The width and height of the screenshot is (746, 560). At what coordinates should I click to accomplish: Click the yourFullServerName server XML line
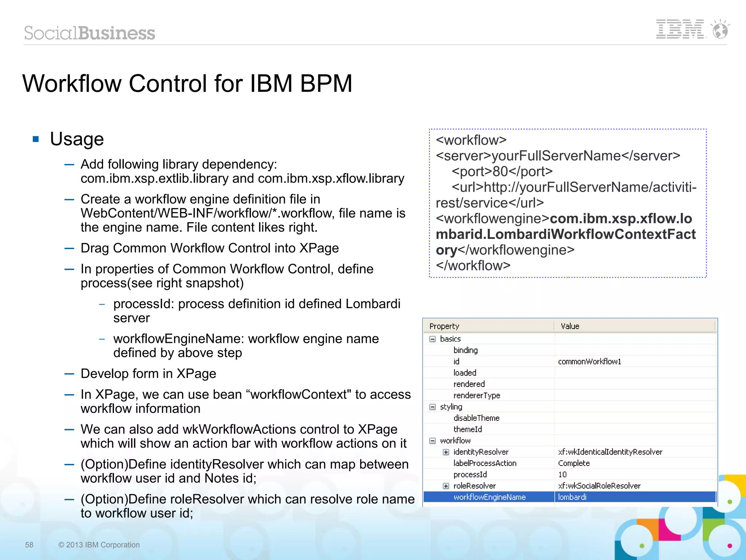(558, 156)
